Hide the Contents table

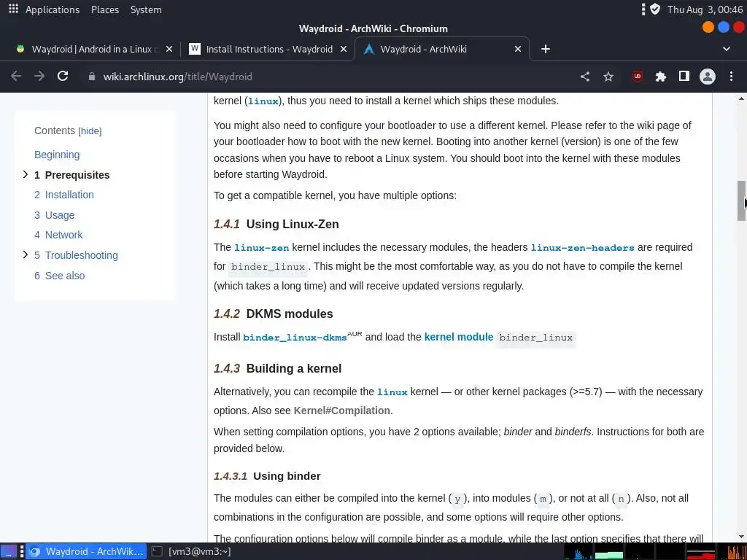point(90,131)
